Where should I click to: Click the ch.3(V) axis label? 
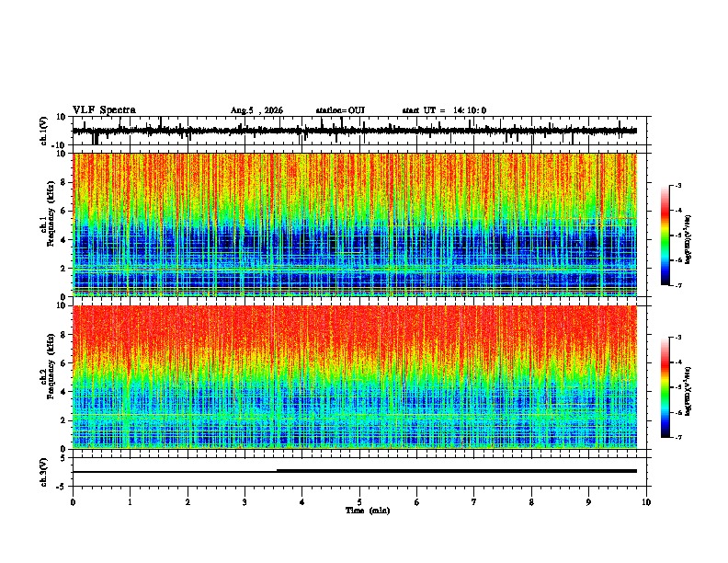[44, 472]
